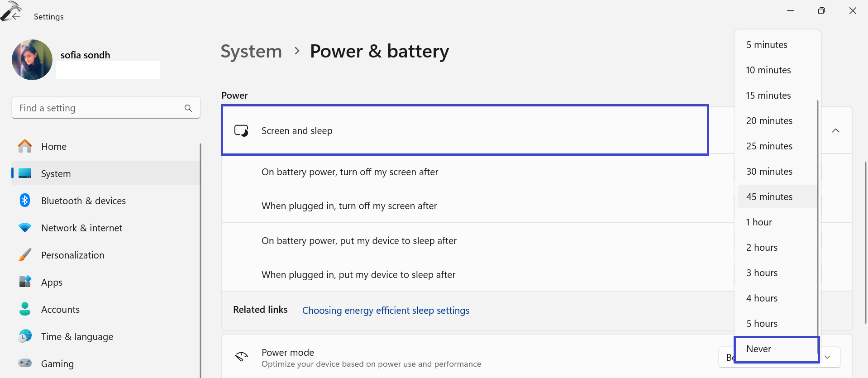Viewport: 868px width, 378px height.
Task: Click the Bluetooth & devices icon
Action: click(25, 201)
